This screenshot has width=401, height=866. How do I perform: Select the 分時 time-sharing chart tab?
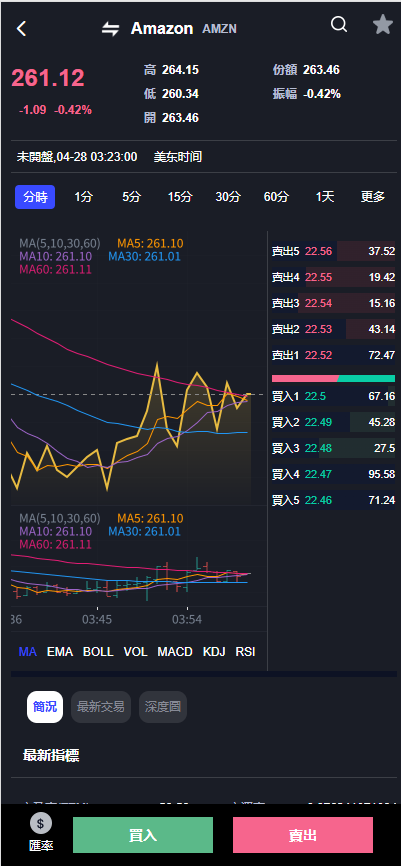[35, 197]
